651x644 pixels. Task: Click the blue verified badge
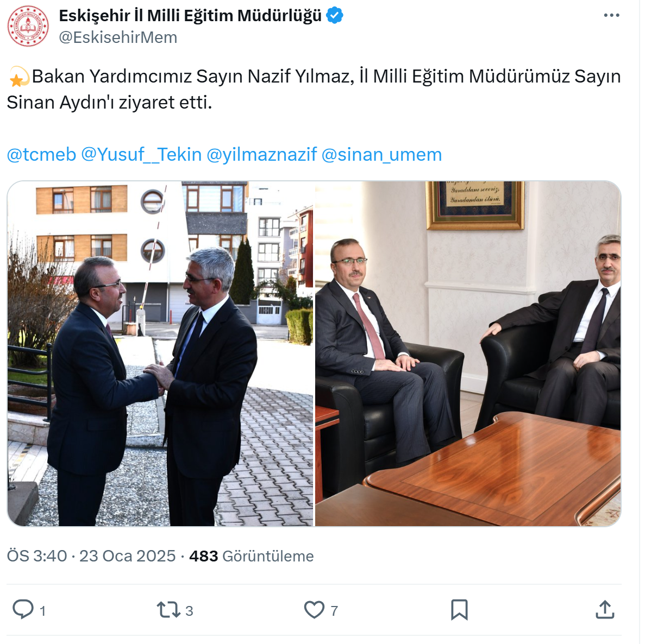(x=335, y=15)
